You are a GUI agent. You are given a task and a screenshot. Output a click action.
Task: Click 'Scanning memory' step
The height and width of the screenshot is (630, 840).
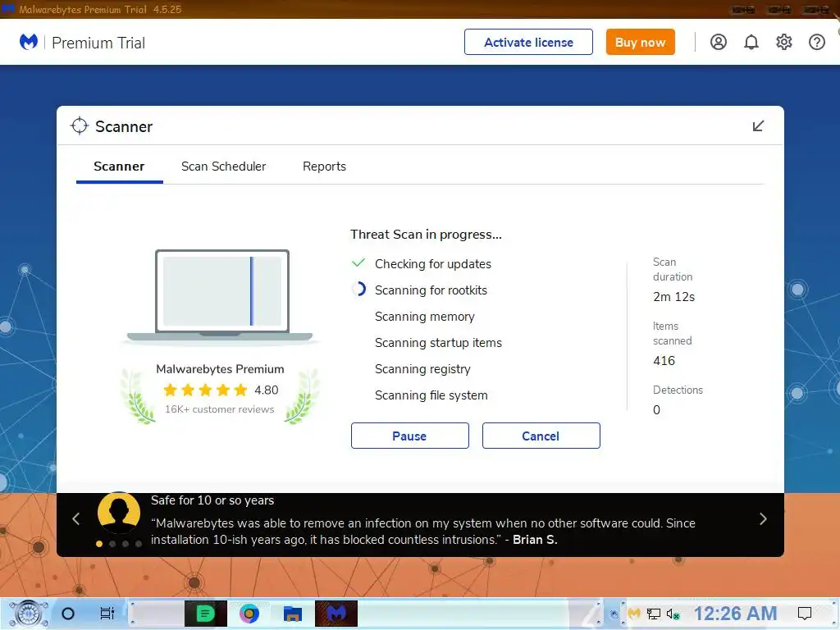(425, 317)
